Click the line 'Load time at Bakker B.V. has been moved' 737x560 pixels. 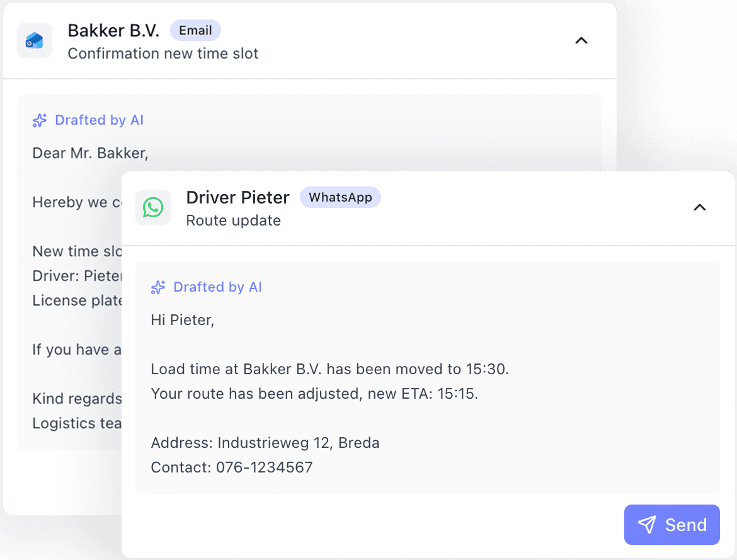tap(329, 369)
